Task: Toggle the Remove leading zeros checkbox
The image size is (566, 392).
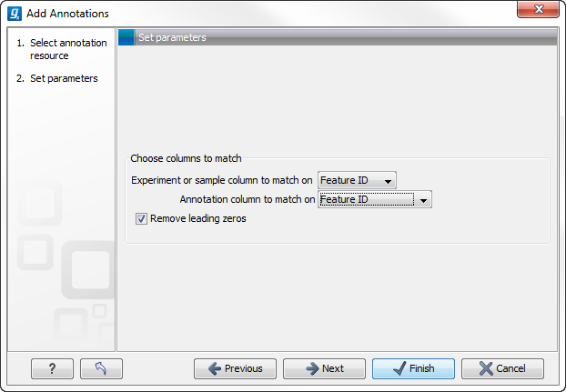Action: [x=141, y=218]
